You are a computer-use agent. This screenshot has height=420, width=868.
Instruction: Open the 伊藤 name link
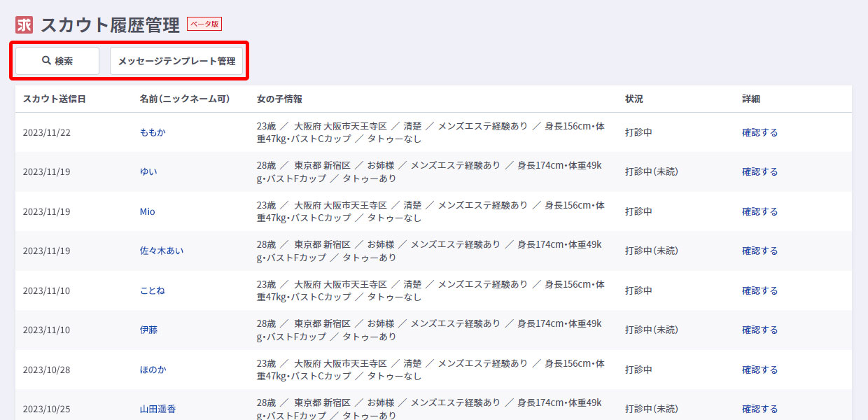click(x=148, y=330)
